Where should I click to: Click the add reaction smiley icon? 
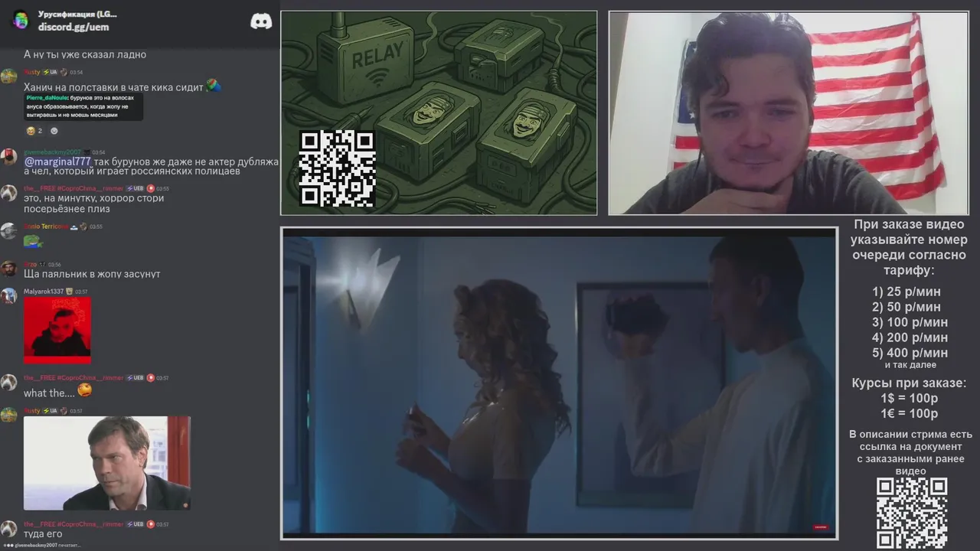point(54,131)
